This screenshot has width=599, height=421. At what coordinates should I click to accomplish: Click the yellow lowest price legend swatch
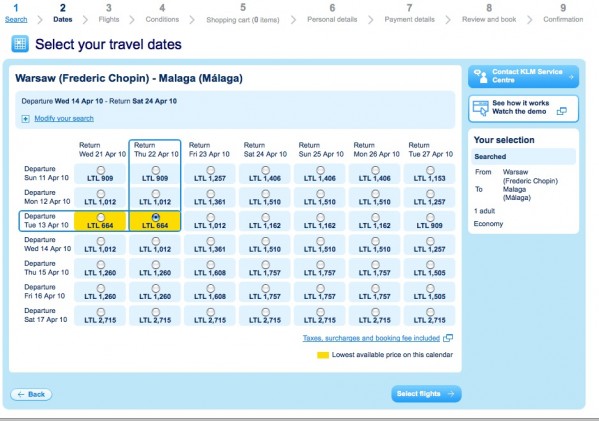click(323, 355)
